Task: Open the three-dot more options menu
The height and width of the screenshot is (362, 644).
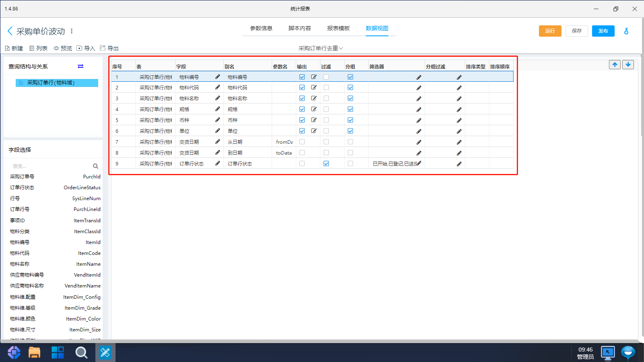Action: click(72, 31)
